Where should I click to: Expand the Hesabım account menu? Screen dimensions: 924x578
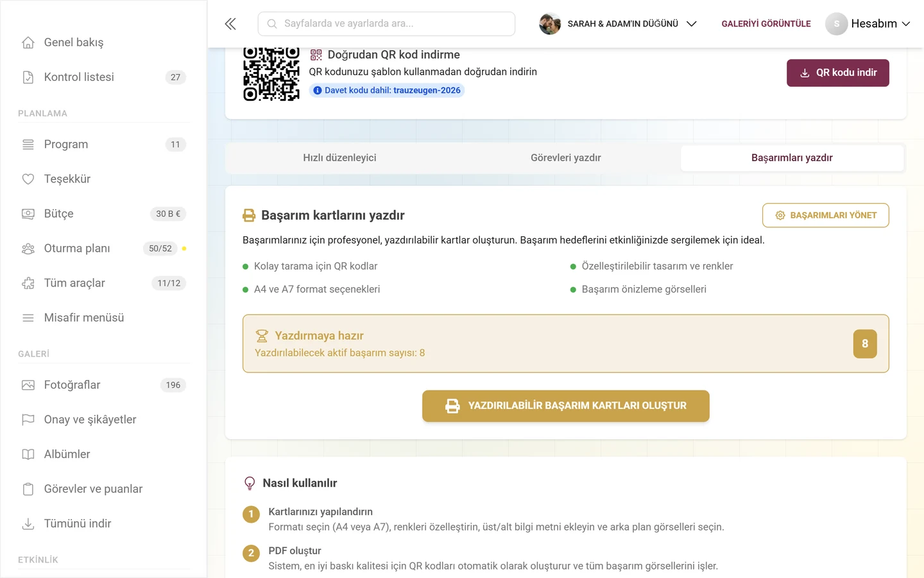point(868,24)
